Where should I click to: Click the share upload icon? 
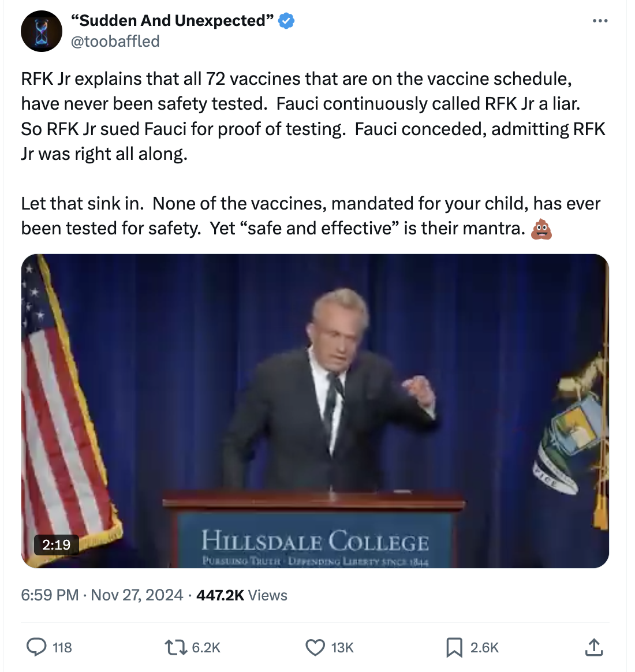tap(594, 647)
